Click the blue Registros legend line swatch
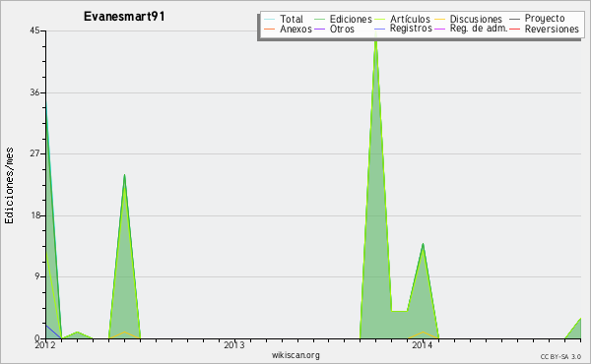The width and height of the screenshot is (591, 364). click(x=380, y=29)
